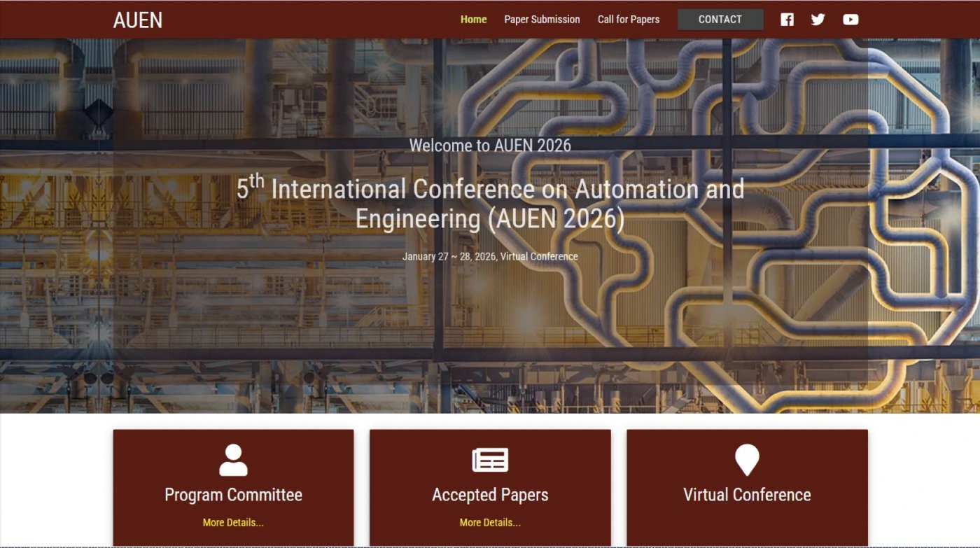This screenshot has width=980, height=548.
Task: Open More Details under Accepted Papers
Action: coord(490,522)
